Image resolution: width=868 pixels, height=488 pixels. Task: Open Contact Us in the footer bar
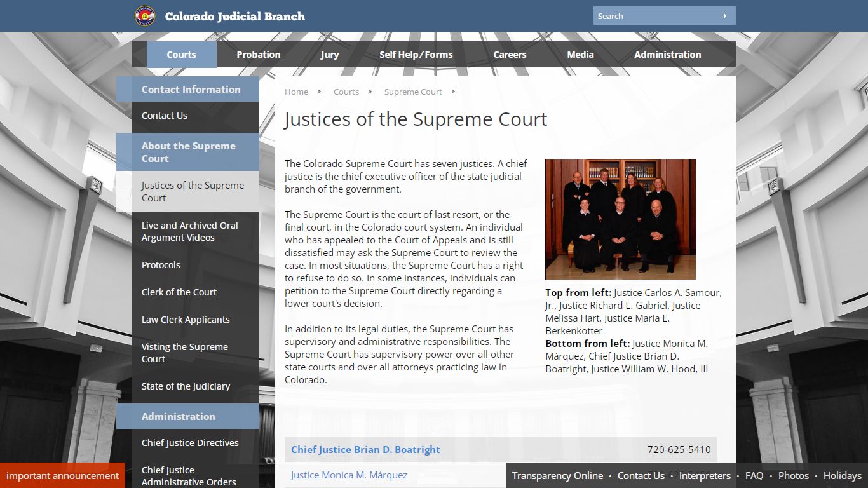[641, 475]
